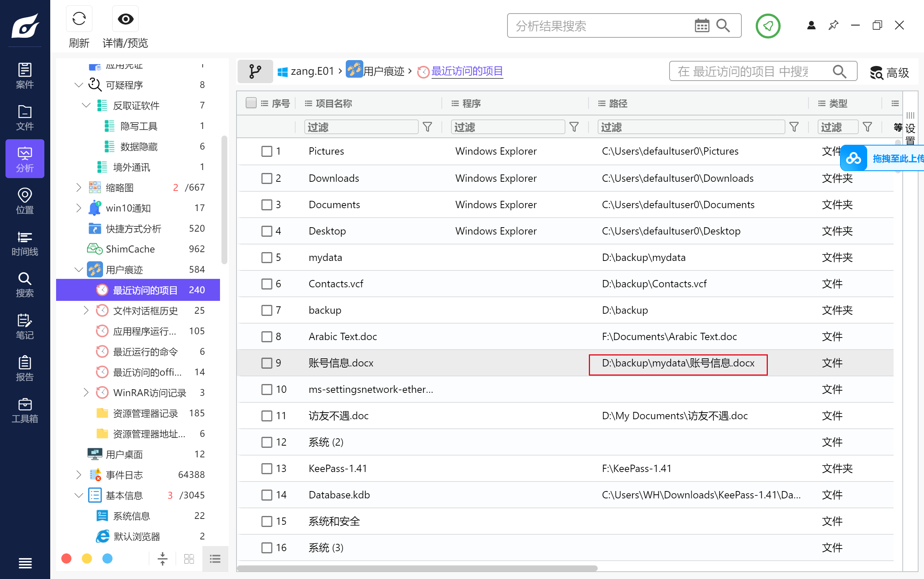Open the 类型 column header menu
The height and width of the screenshot is (579, 924).
click(822, 103)
